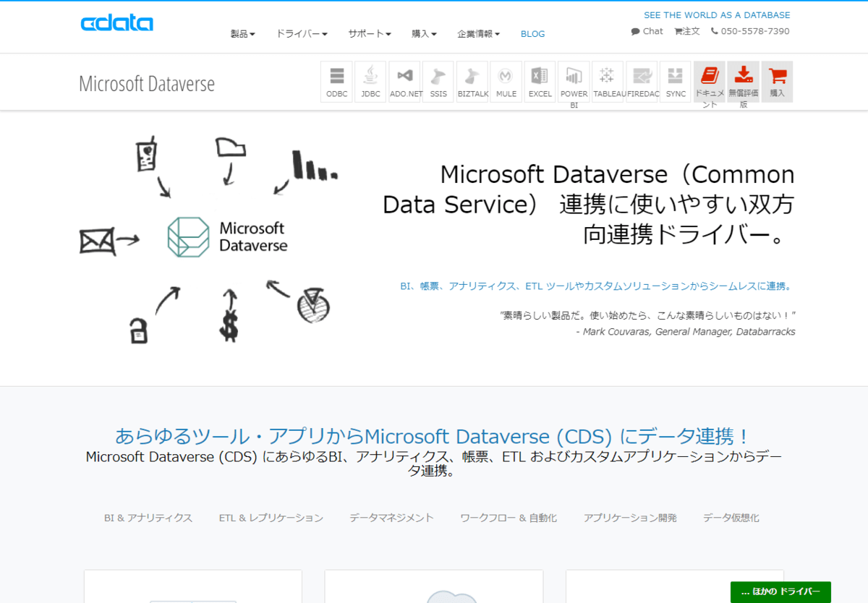
Task: Click the あらゆるツール・アプリから heading
Action: (433, 436)
